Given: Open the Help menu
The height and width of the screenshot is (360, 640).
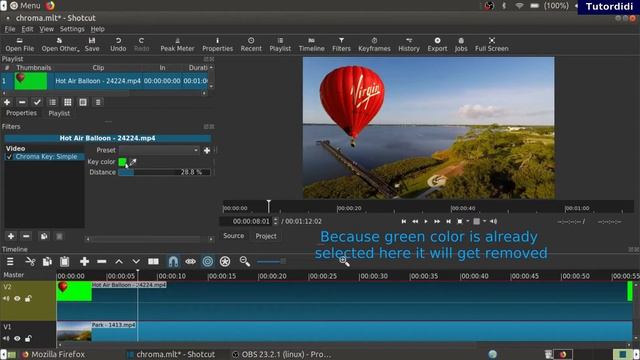Looking at the screenshot, I should click(x=98, y=29).
